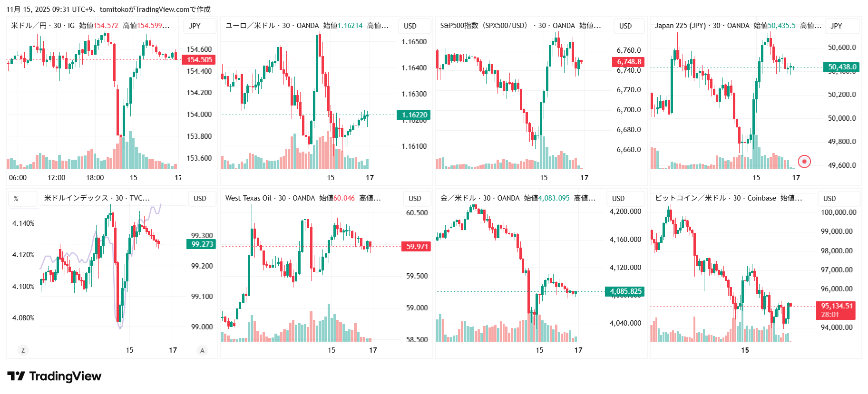Toggle the % percent scale button
Image resolution: width=868 pixels, height=394 pixels.
click(16, 199)
